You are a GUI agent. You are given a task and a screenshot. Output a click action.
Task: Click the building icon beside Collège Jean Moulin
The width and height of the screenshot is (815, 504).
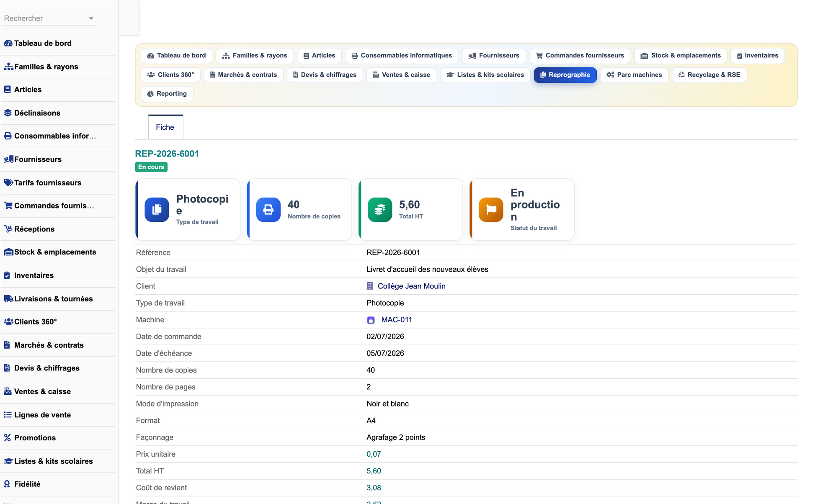pyautogui.click(x=370, y=286)
